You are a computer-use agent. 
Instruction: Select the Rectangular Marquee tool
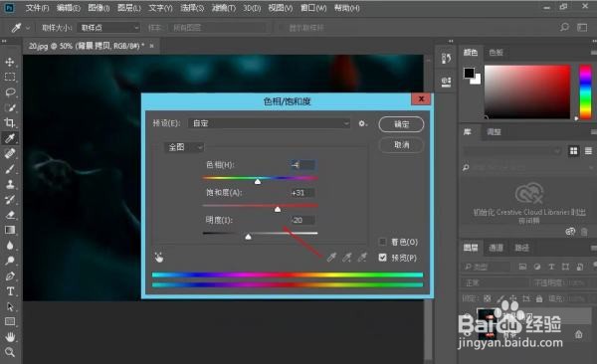(10, 77)
